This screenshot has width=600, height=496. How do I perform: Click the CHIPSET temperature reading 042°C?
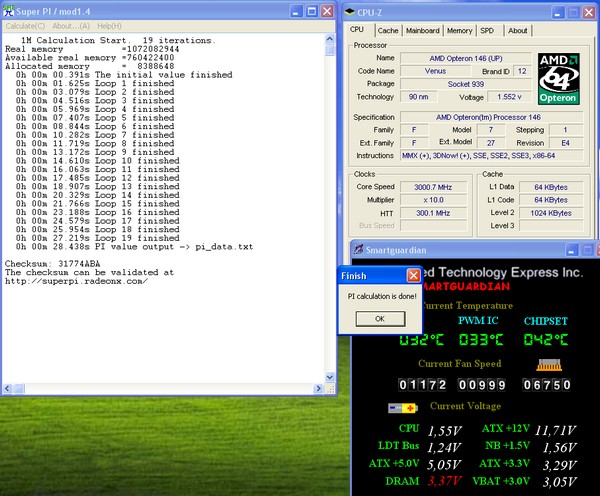pos(546,339)
